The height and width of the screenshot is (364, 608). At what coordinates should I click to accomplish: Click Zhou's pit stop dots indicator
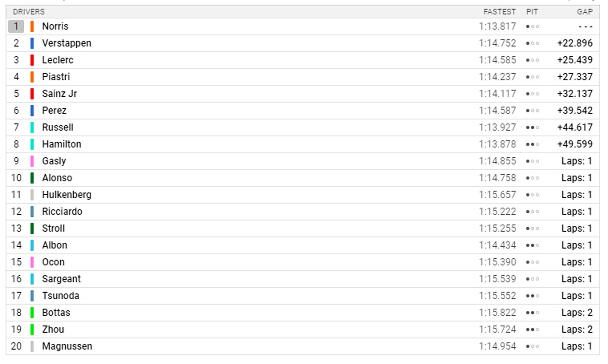[x=532, y=330]
